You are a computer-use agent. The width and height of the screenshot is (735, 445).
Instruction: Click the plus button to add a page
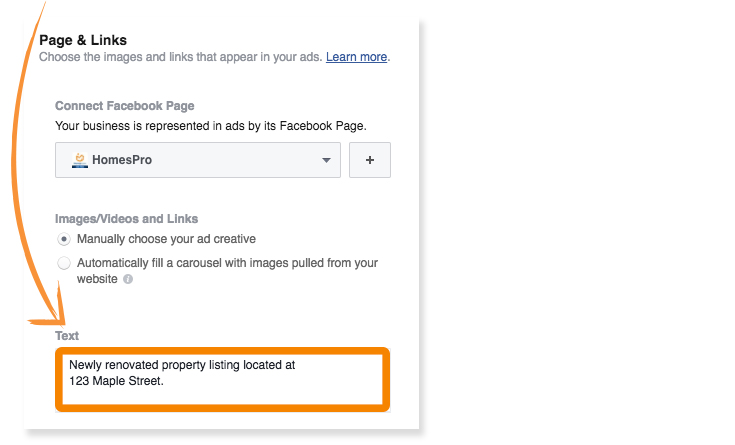click(x=370, y=160)
